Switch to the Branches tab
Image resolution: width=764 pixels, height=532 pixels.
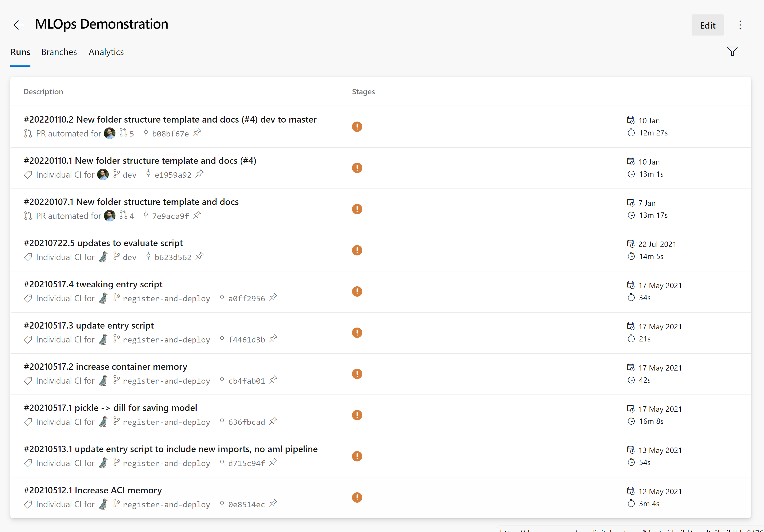click(x=59, y=52)
